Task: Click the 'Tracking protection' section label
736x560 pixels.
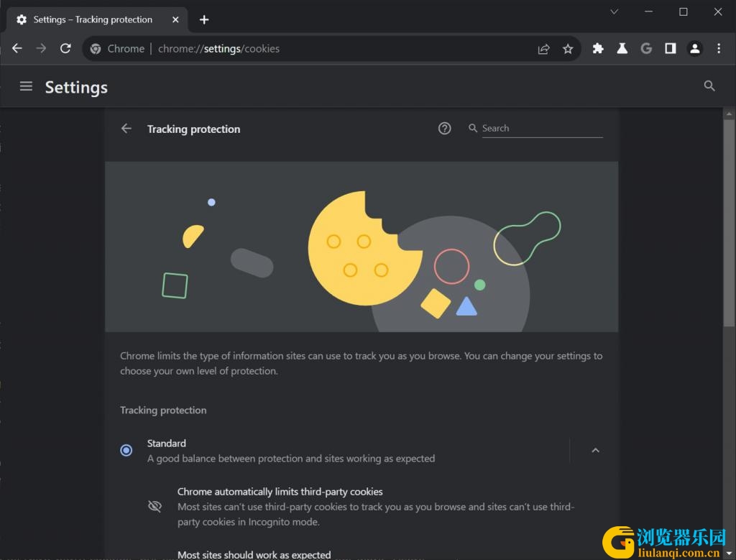Action: click(163, 410)
